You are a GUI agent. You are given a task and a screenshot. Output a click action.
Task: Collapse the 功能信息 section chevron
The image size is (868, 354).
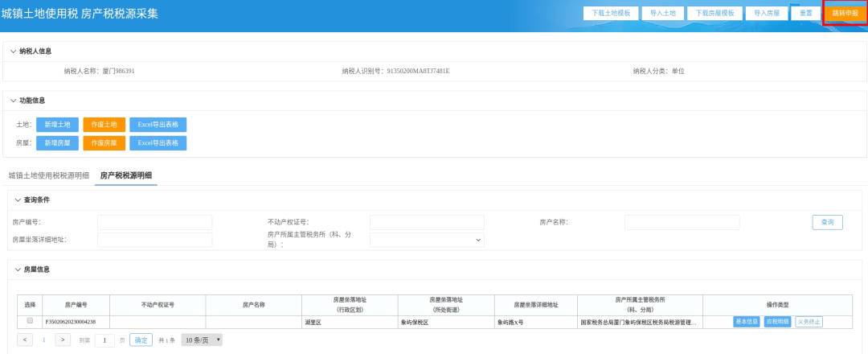(x=14, y=101)
